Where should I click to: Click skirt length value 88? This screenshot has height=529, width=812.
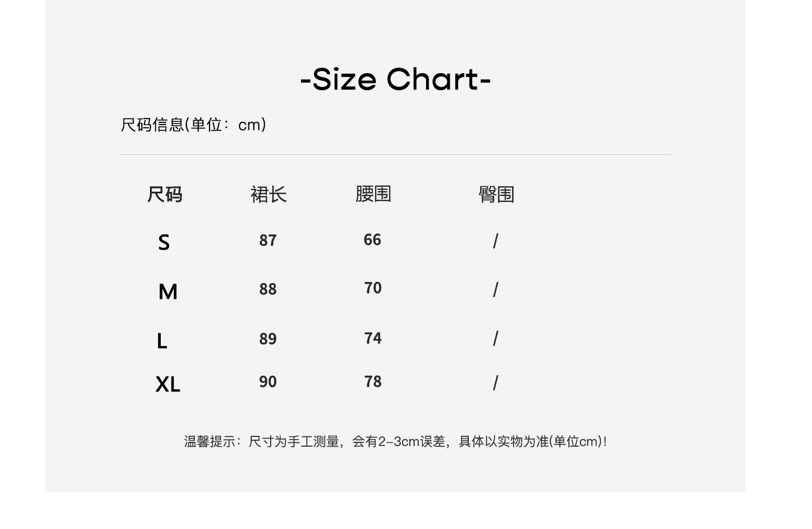(268, 289)
